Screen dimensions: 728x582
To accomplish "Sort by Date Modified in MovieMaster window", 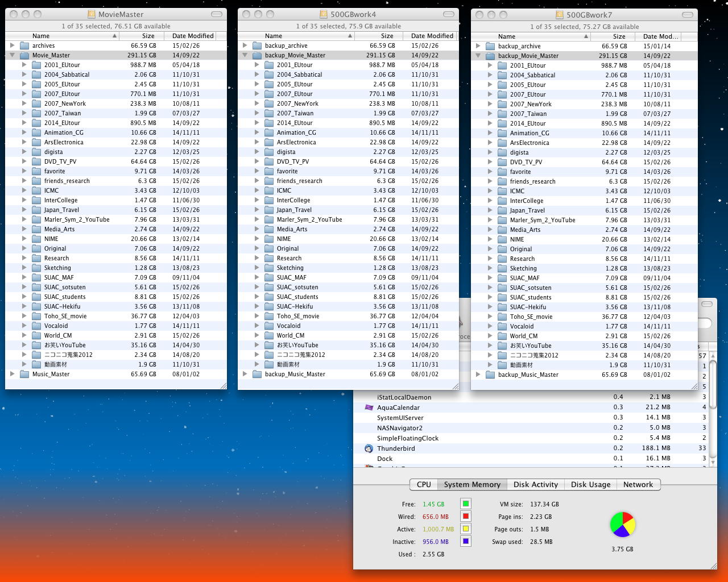I will [x=193, y=36].
